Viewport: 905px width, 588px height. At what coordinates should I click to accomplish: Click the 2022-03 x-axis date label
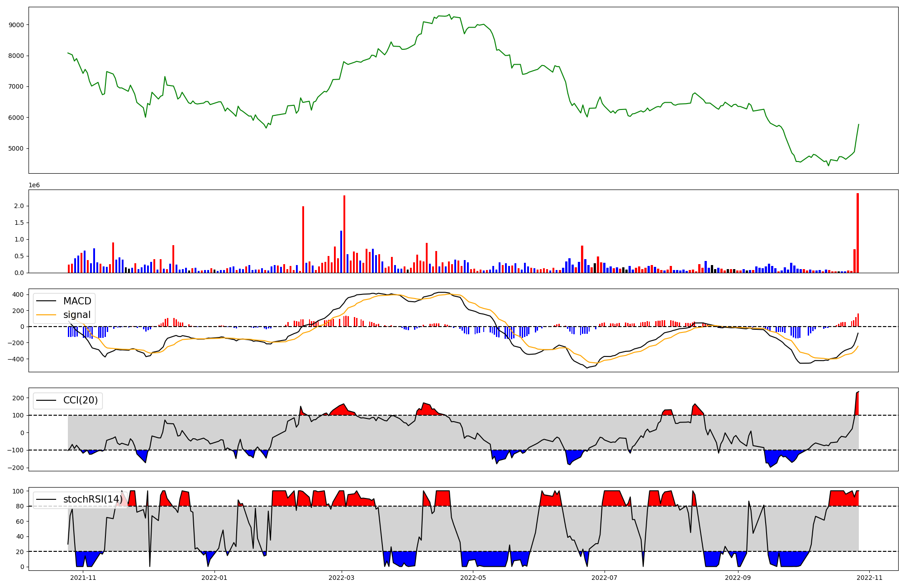[x=341, y=578]
